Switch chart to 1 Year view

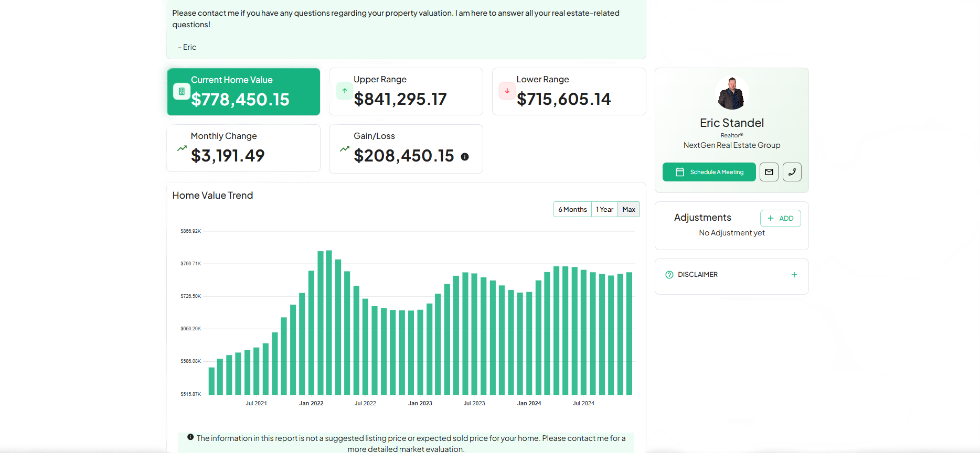tap(604, 209)
